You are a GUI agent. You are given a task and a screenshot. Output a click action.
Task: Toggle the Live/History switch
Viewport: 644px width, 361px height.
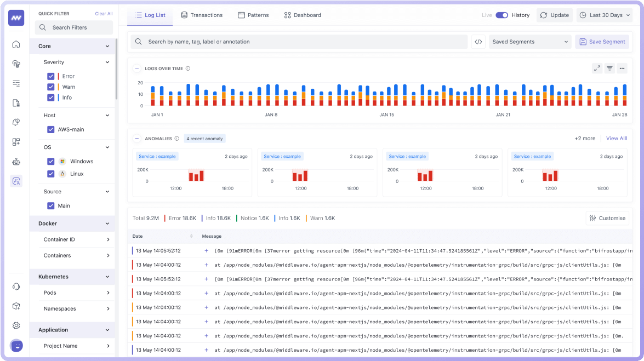(502, 15)
